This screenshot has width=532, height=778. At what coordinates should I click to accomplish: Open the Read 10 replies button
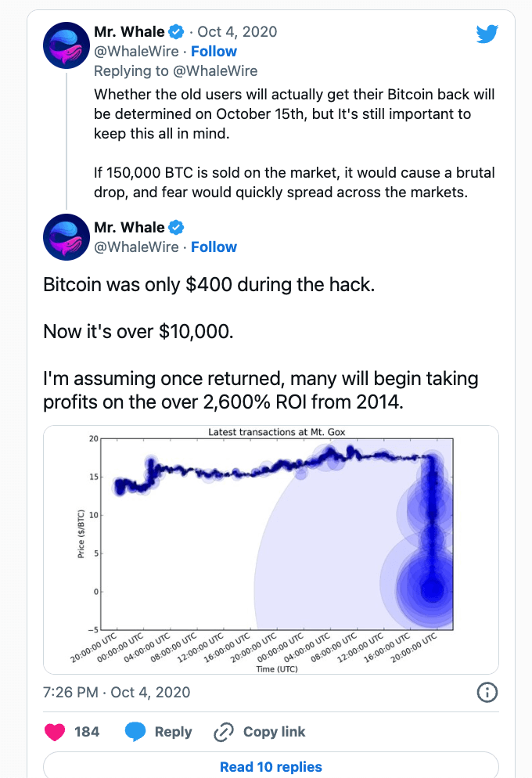271,766
